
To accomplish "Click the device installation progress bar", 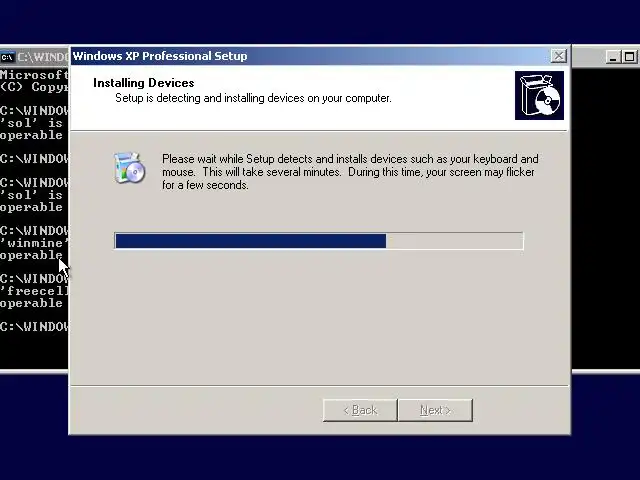I will 319,241.
